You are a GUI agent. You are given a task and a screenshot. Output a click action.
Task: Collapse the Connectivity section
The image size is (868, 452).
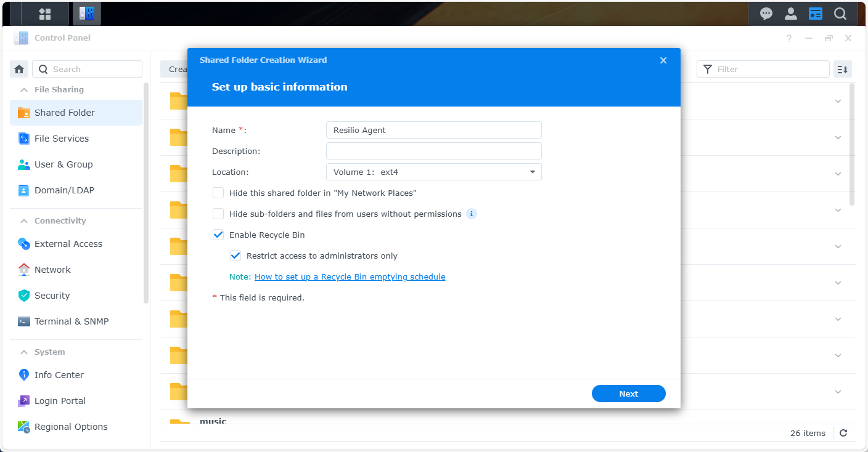pos(24,220)
